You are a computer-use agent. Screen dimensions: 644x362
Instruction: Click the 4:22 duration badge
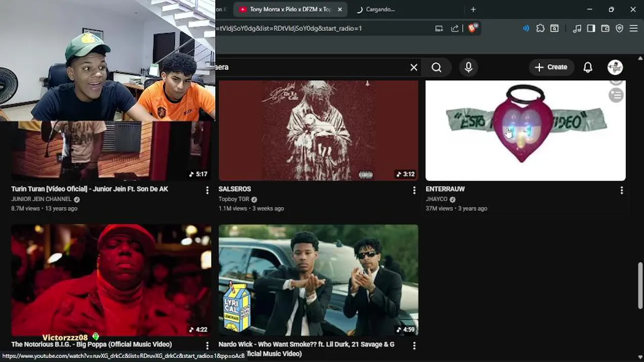(198, 330)
